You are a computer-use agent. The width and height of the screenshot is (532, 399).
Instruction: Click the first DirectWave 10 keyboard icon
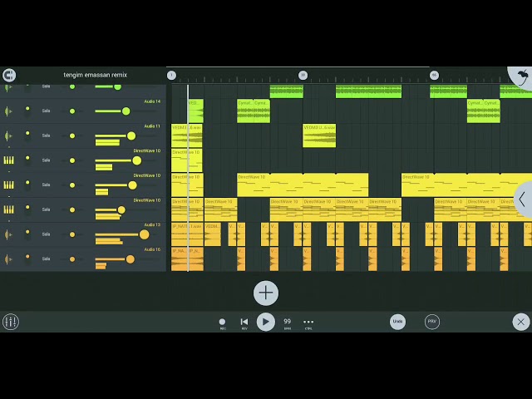(x=9, y=160)
